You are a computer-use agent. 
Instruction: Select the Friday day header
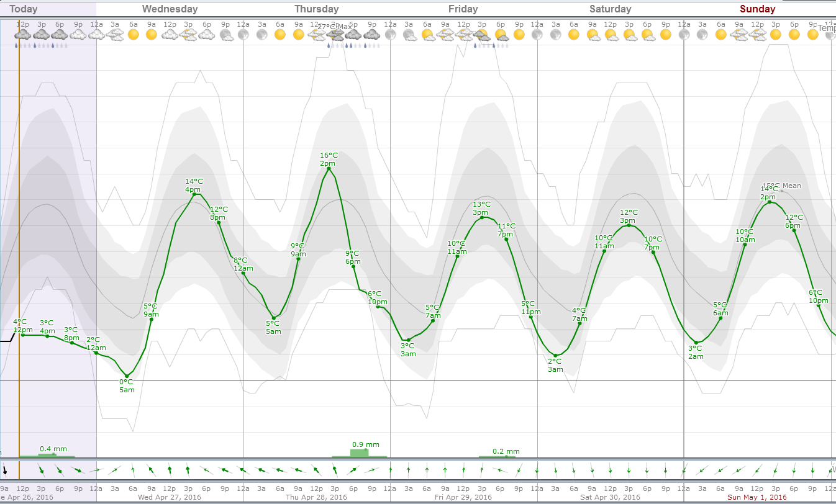click(x=463, y=9)
